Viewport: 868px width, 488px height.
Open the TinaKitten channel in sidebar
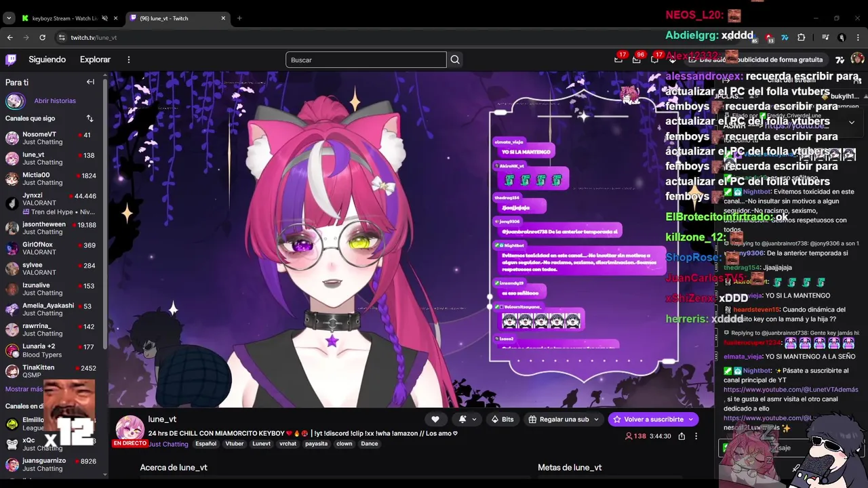51,371
